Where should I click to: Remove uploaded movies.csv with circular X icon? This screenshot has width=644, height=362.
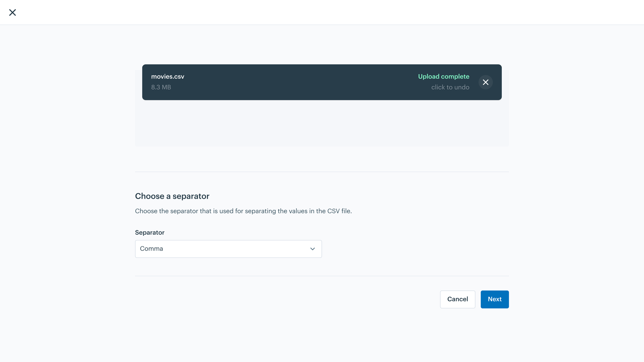[x=486, y=82]
